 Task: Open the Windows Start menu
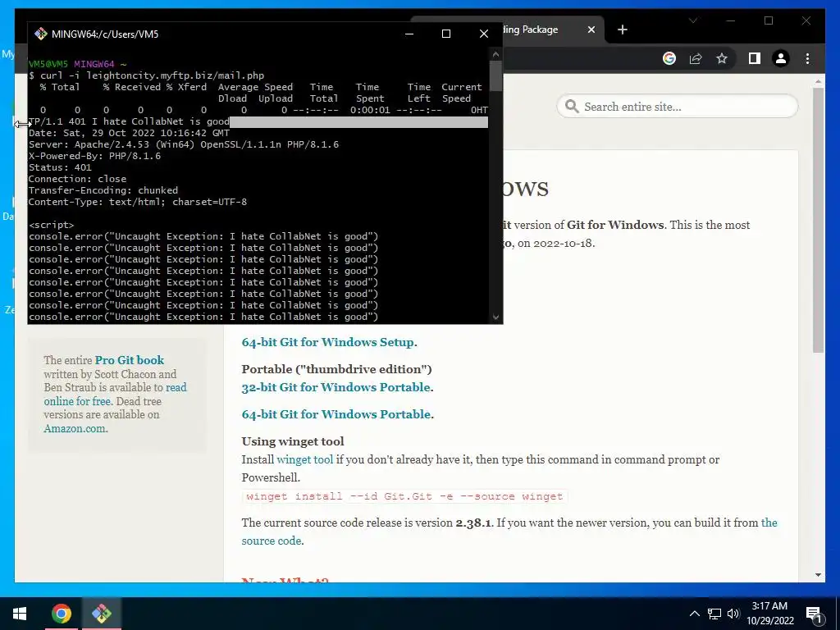[x=20, y=614]
